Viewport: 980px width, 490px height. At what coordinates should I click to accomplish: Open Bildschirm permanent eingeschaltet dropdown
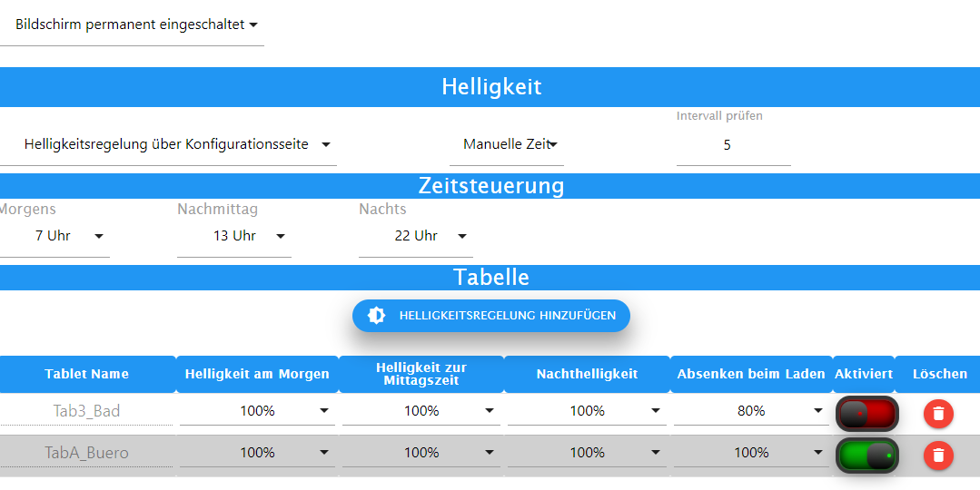point(132,25)
